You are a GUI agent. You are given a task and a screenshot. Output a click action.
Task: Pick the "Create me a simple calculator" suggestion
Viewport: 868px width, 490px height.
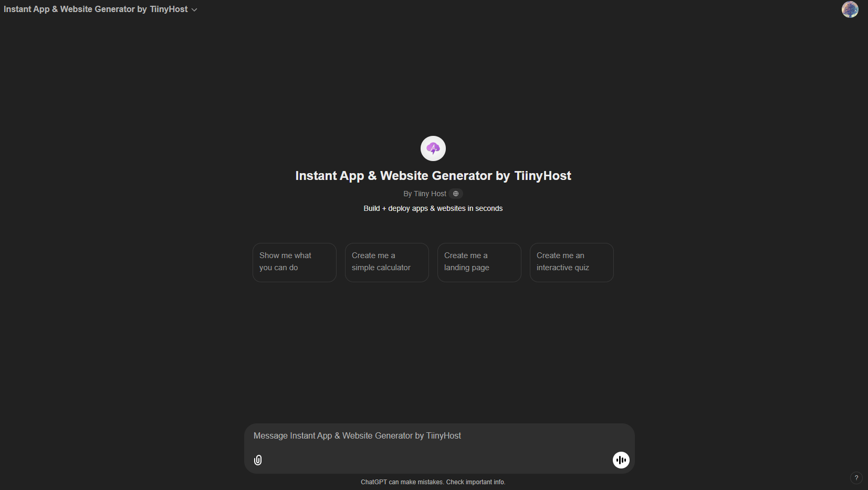(387, 262)
